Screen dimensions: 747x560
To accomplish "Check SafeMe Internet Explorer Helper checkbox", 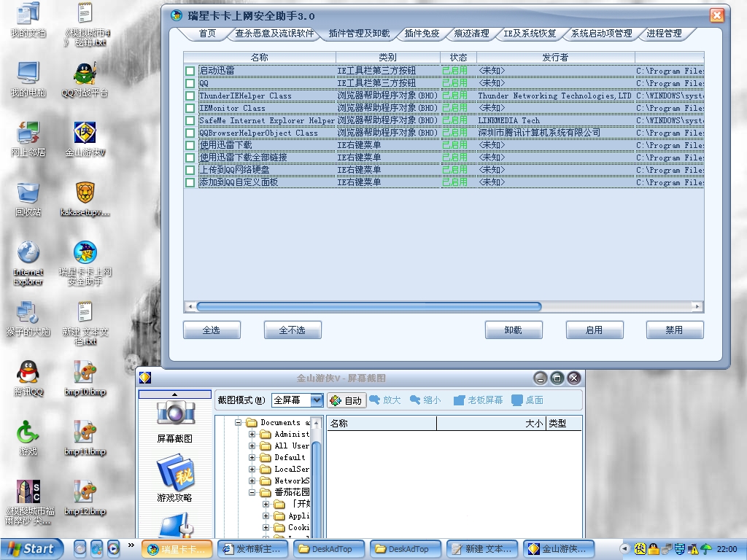I will tap(190, 120).
